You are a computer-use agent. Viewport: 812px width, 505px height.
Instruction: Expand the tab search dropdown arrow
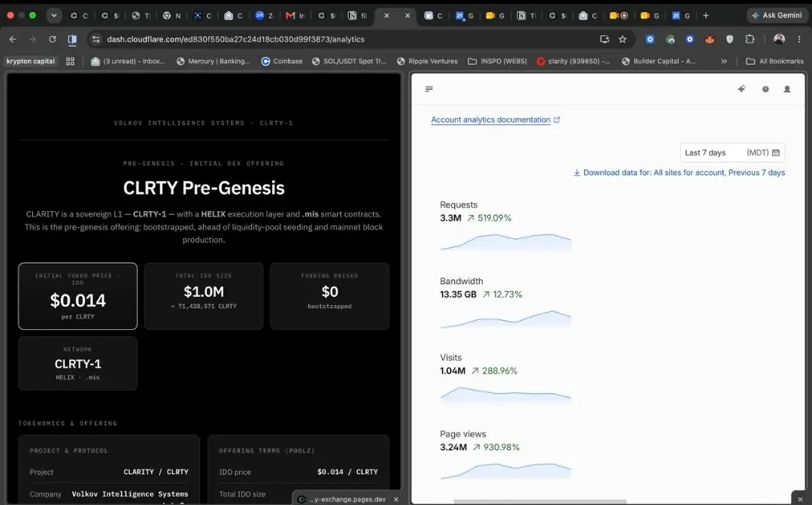click(54, 16)
